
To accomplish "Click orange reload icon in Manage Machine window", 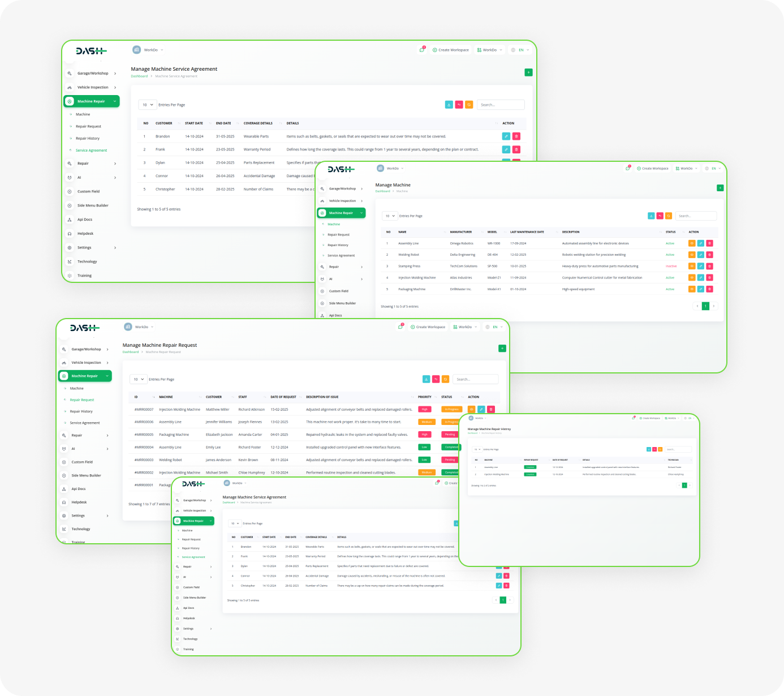I will pos(669,216).
